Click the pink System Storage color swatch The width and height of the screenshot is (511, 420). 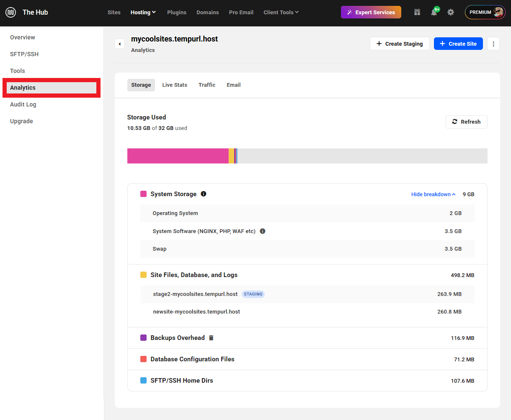(143, 194)
